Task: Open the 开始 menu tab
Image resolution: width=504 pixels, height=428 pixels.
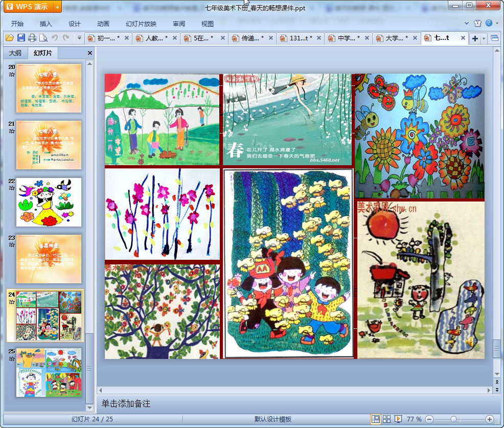Action: click(x=17, y=24)
